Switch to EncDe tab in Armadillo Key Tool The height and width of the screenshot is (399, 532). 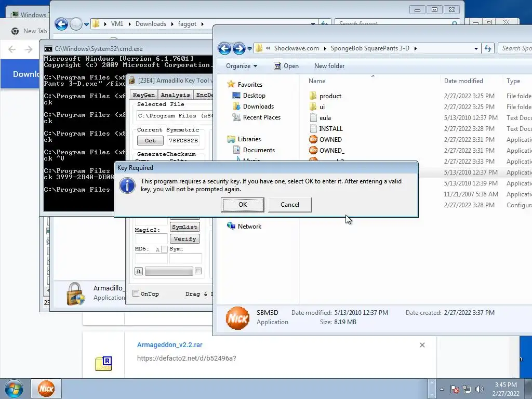click(204, 95)
